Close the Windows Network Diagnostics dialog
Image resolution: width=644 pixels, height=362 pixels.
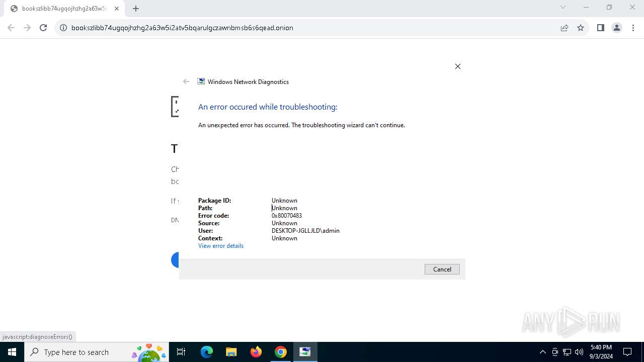458,66
